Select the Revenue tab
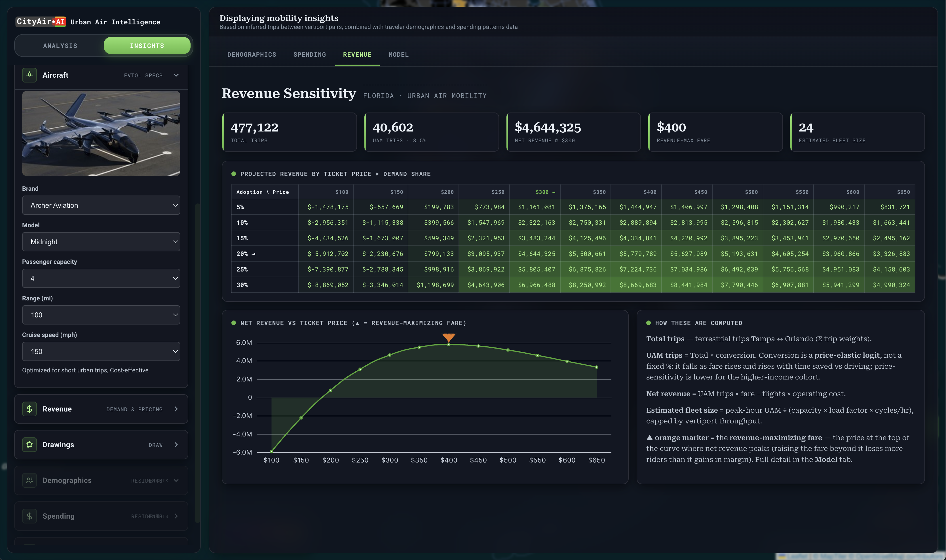Viewport: 946px width, 560px height. pos(357,55)
